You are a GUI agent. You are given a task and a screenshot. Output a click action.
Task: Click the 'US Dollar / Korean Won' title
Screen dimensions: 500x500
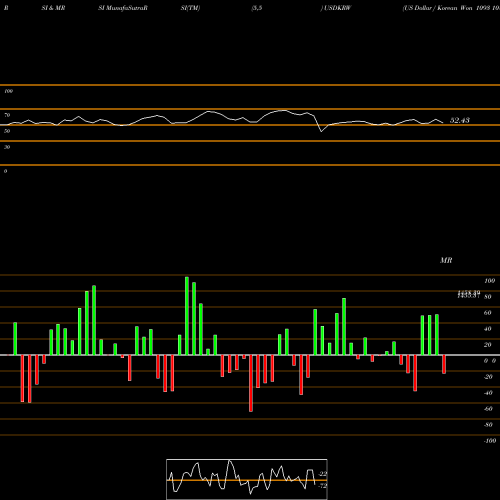437,8
